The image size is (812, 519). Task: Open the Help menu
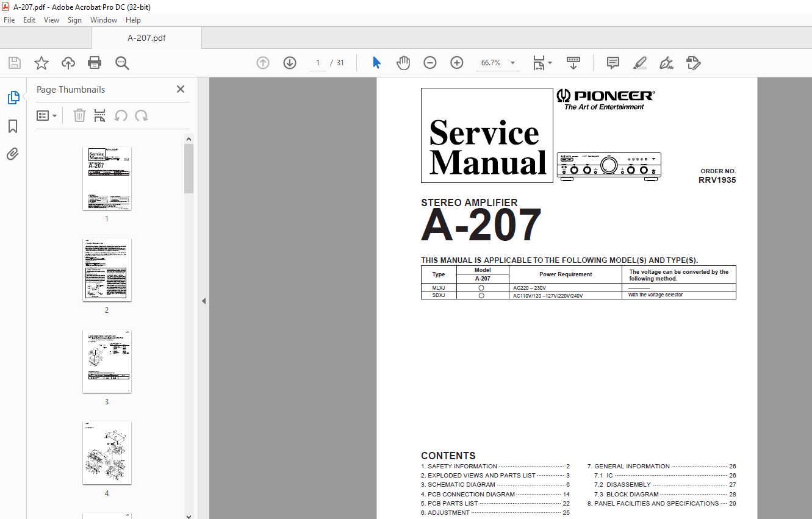(x=133, y=20)
